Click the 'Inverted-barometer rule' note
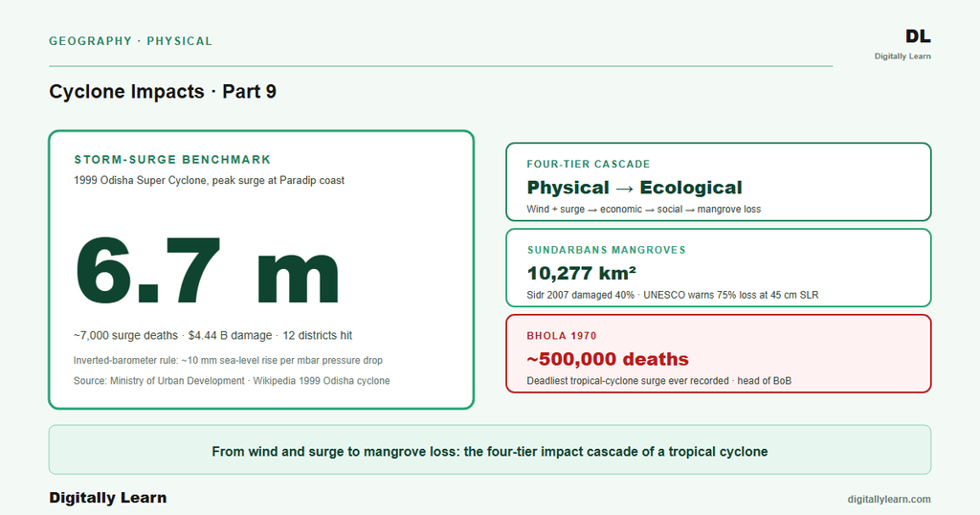 (x=228, y=361)
